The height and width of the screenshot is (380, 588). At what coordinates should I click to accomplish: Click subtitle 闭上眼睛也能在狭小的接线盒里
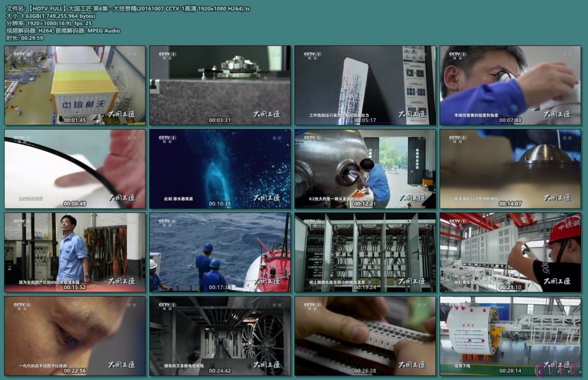[x=337, y=282]
